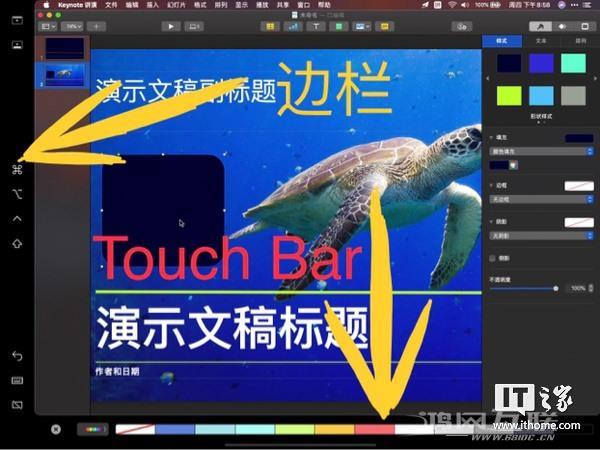This screenshot has height=450, width=600.
Task: Adjust the Opacity slider handle
Action: click(x=556, y=289)
